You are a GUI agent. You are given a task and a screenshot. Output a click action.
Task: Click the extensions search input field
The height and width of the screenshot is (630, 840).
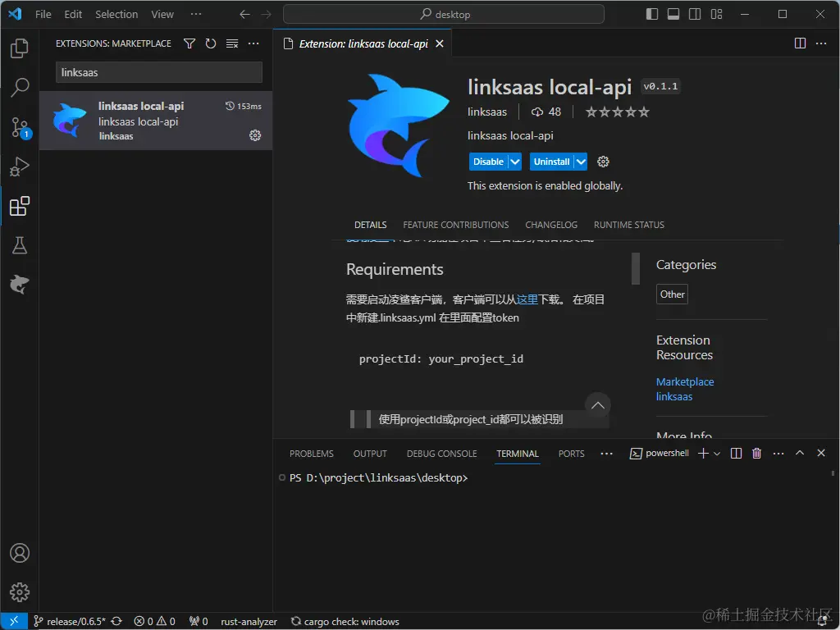pyautogui.click(x=159, y=72)
